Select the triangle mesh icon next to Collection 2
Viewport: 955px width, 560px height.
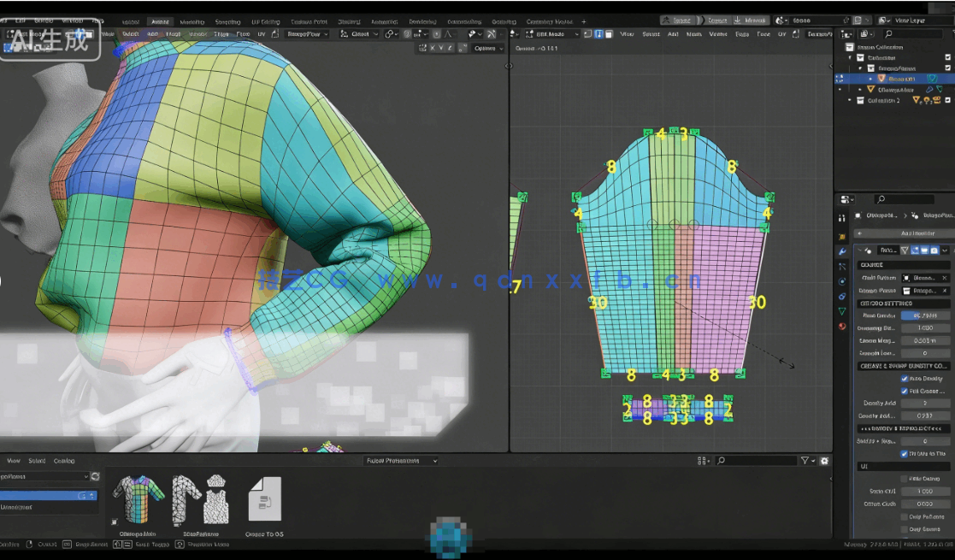[x=917, y=100]
